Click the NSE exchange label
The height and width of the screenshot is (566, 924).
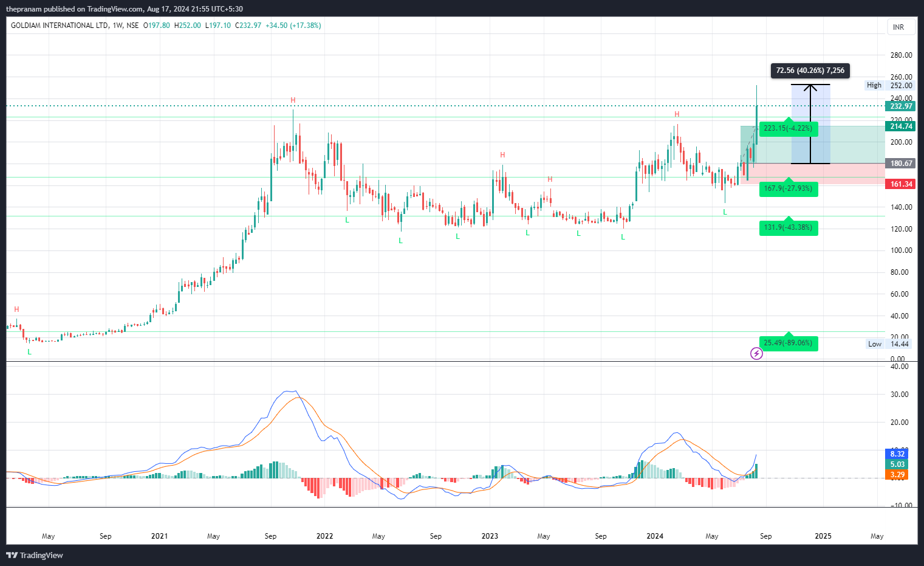(x=132, y=26)
